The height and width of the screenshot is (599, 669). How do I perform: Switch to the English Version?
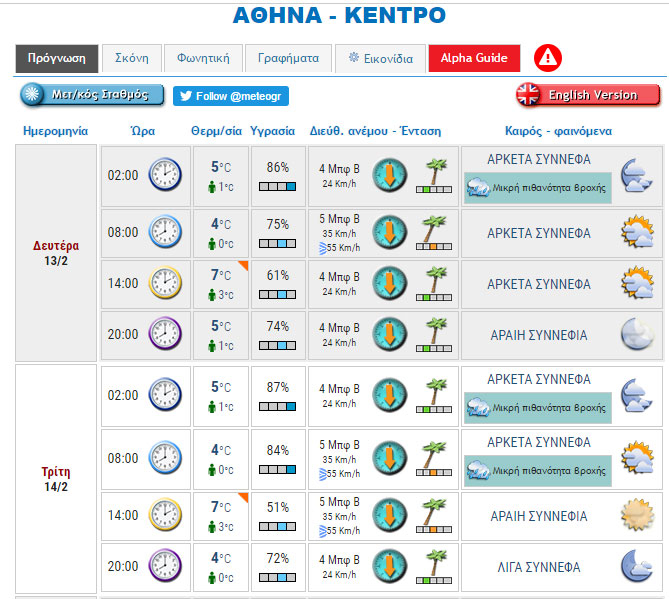coord(588,95)
